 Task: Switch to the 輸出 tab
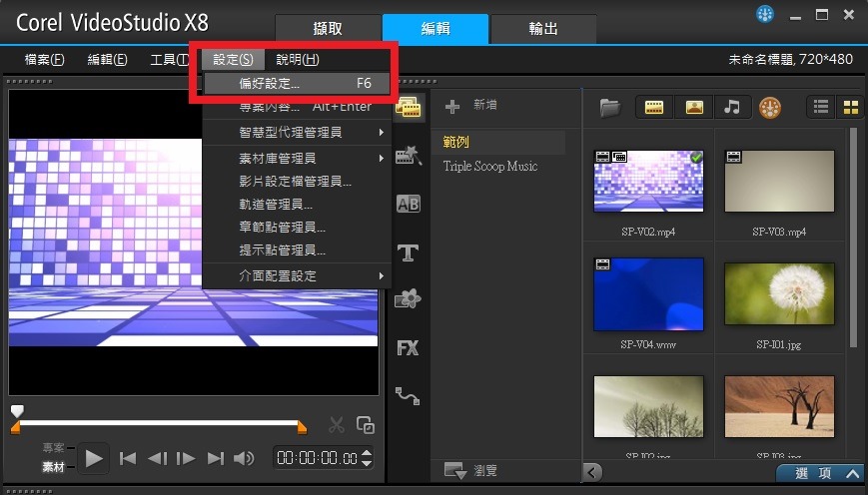543,30
